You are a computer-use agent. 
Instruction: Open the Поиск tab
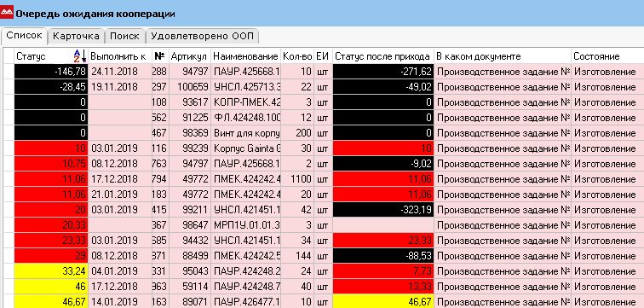click(x=125, y=36)
